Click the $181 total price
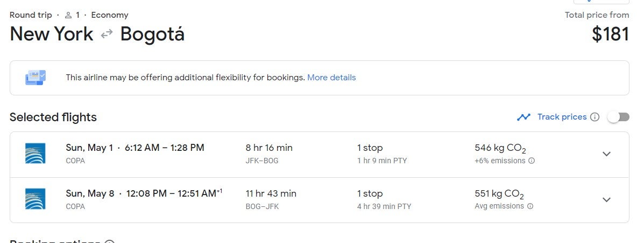 (x=610, y=34)
